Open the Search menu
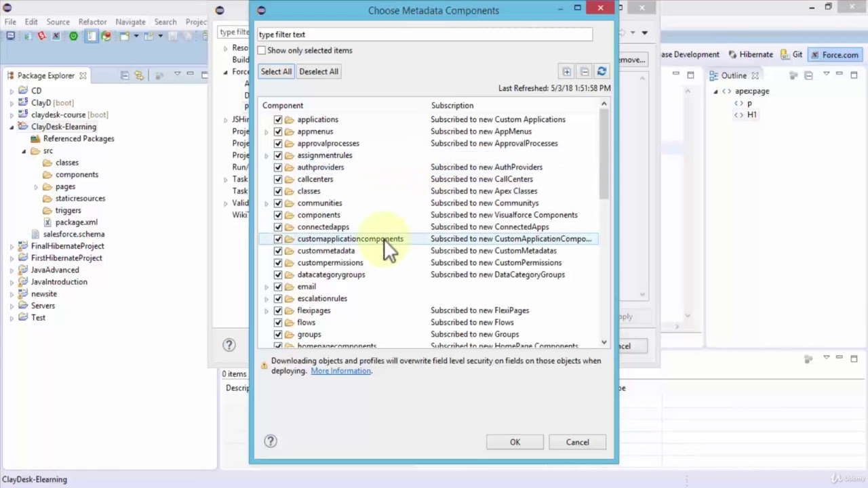The width and height of the screenshot is (868, 488). 165,22
